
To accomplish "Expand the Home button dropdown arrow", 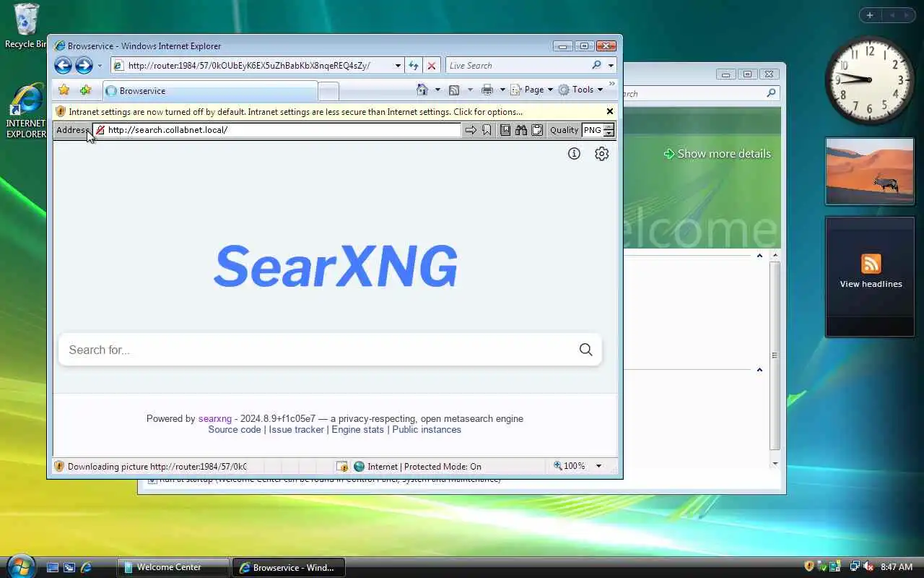I will (437, 90).
